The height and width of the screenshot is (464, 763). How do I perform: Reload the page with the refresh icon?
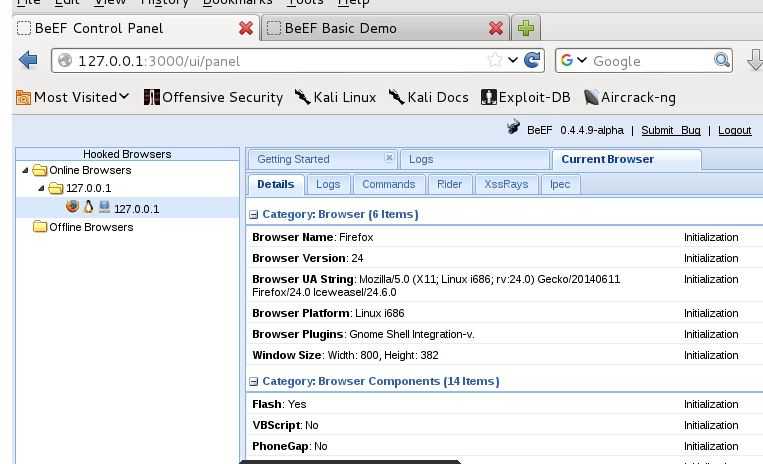click(532, 60)
